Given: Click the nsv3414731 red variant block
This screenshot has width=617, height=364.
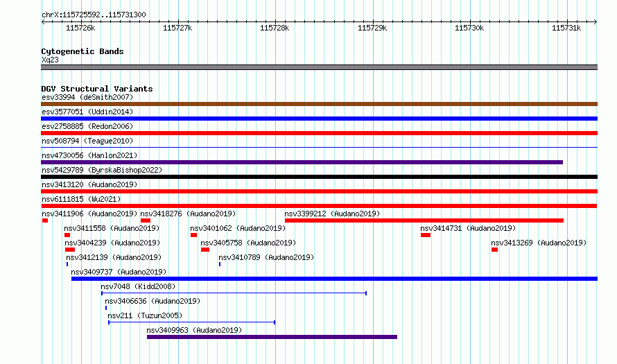Looking at the screenshot, I should [426, 235].
